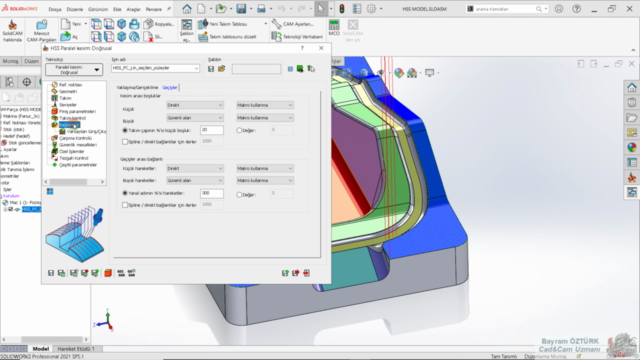Open Büyük hareketler Güvenli alan dropdown

click(x=195, y=180)
